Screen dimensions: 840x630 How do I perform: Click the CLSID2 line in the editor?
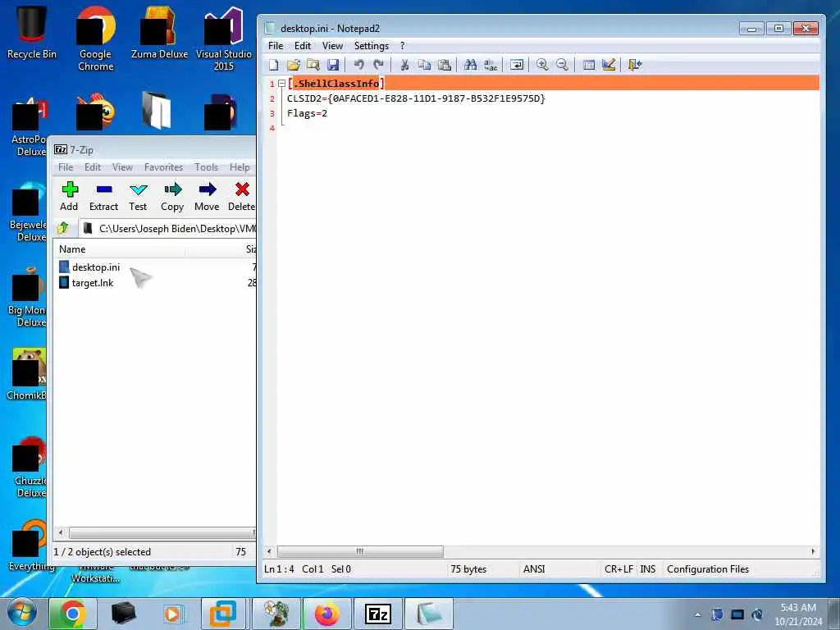(416, 98)
